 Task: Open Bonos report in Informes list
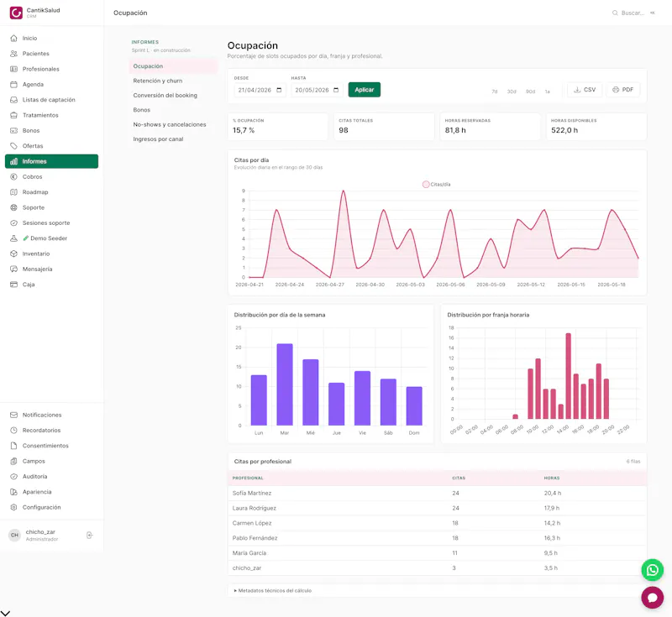pyautogui.click(x=173, y=110)
